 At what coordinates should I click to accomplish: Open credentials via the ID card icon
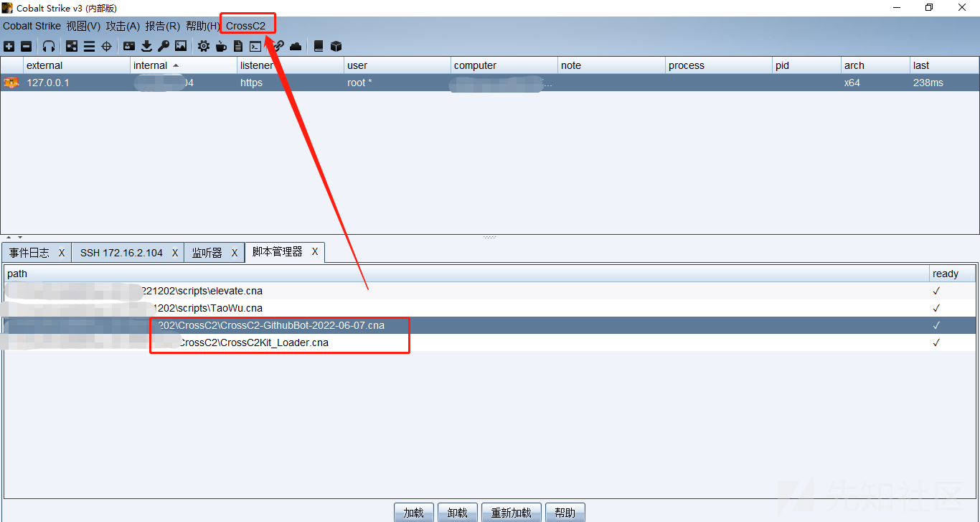129,46
